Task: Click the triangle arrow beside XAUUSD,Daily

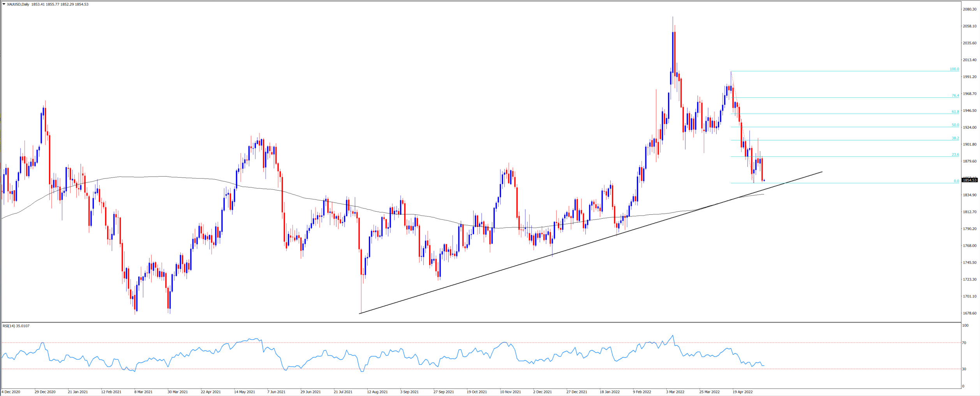Action: (4, 4)
